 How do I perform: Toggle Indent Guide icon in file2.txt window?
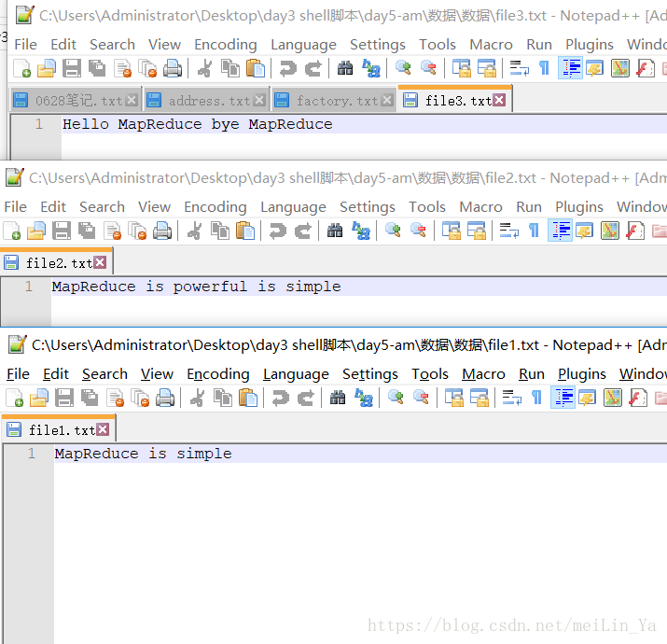point(561,231)
